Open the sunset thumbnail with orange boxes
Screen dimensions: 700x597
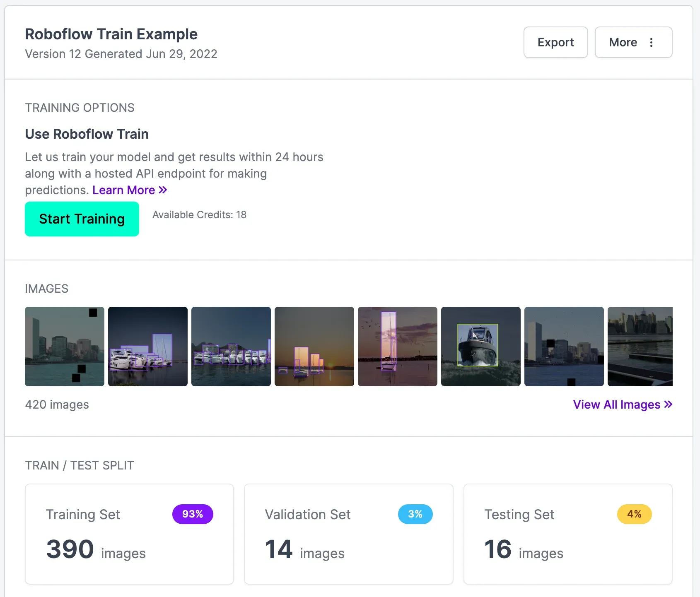pyautogui.click(x=314, y=347)
